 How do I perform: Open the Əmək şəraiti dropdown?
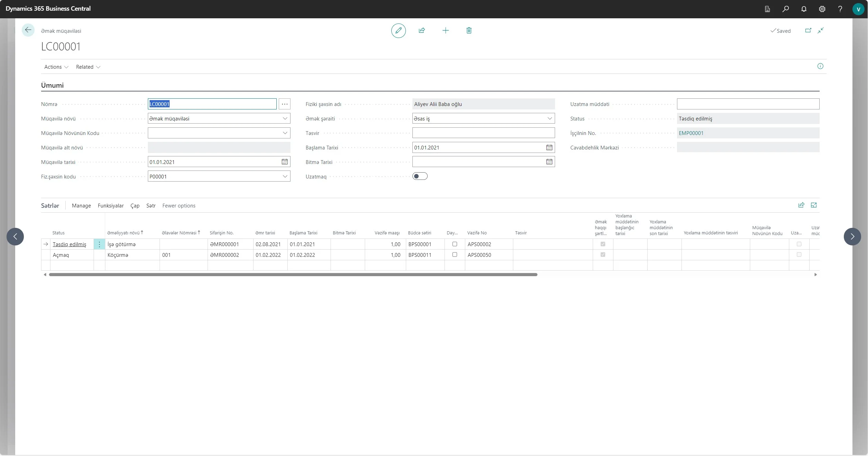click(550, 118)
